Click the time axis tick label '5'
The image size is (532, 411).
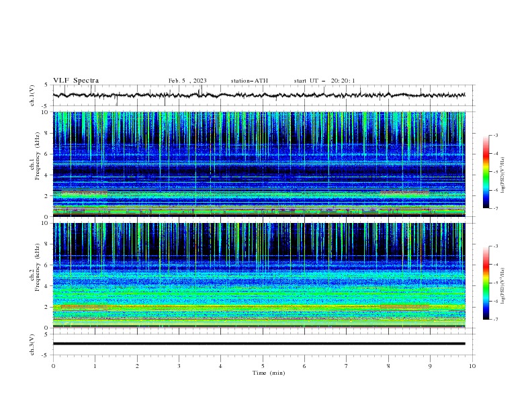[x=263, y=366]
